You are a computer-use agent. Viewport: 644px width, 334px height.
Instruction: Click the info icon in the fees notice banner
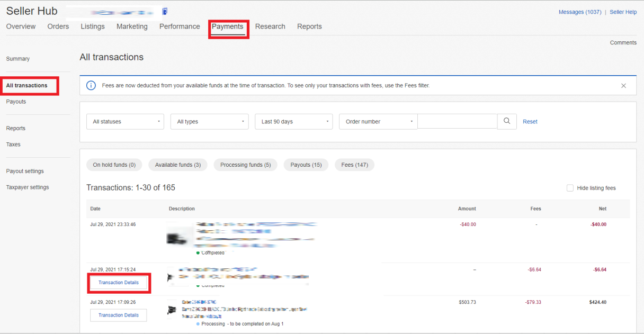[91, 86]
